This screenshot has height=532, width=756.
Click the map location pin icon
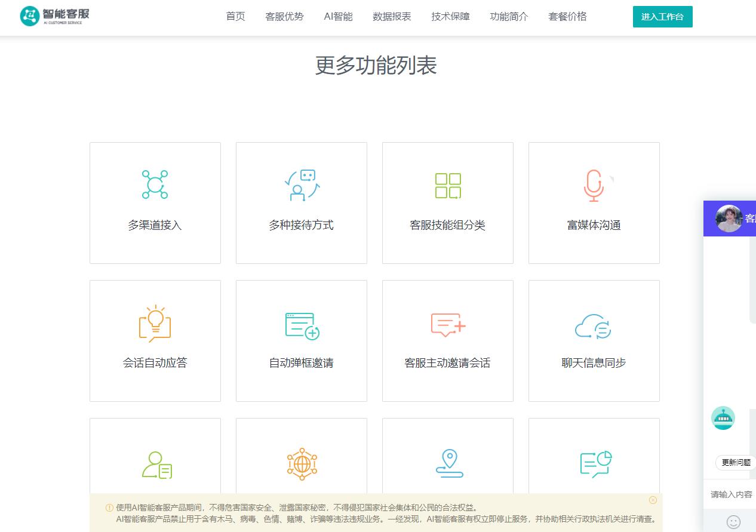coord(449,463)
